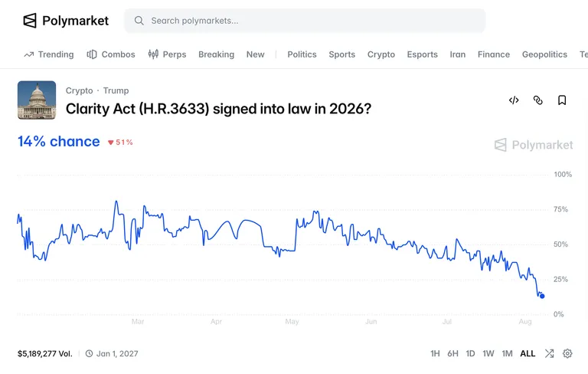This screenshot has width=588, height=374.
Task: Select the ALL chart range
Action: coord(528,353)
